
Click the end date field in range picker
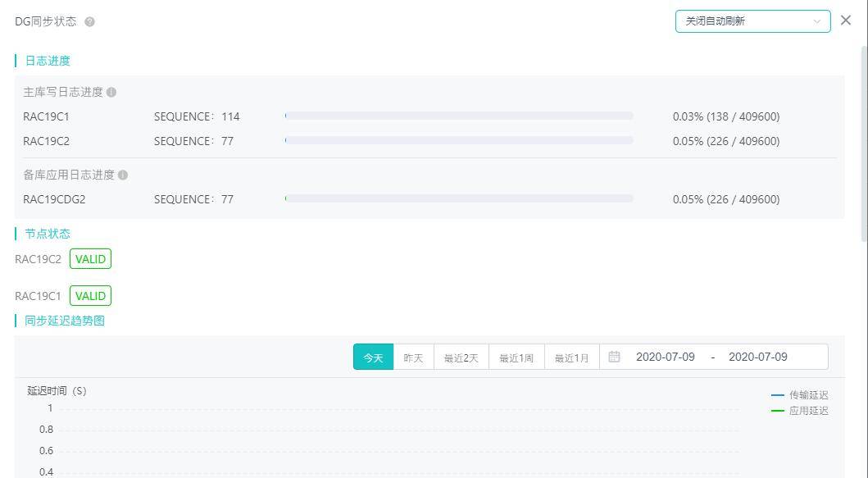click(x=757, y=357)
